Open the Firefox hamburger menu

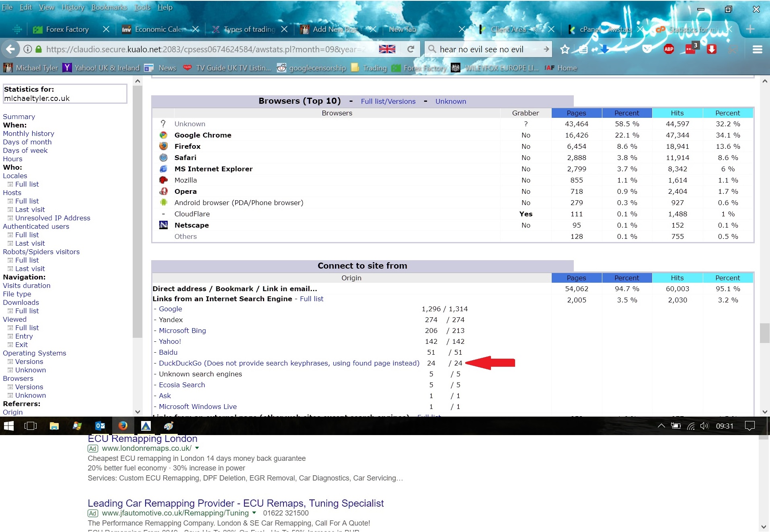[758, 49]
